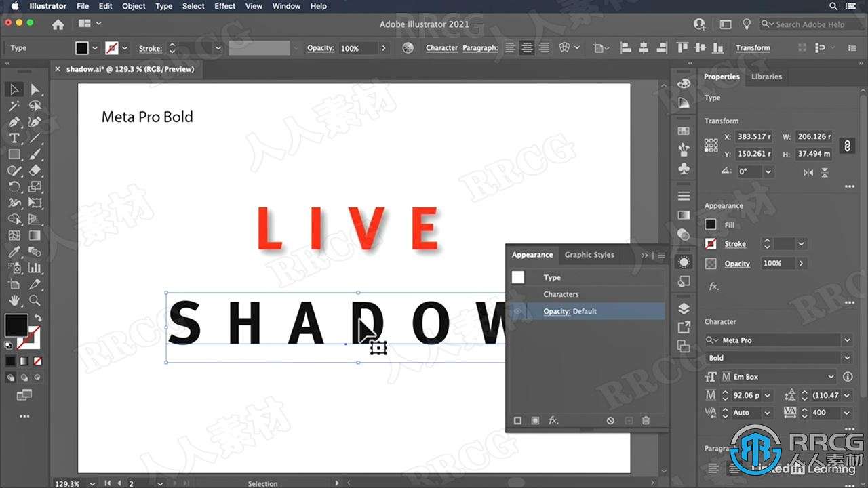Open the Layers panel icon in dock
This screenshot has height=488, width=868.
point(684,308)
